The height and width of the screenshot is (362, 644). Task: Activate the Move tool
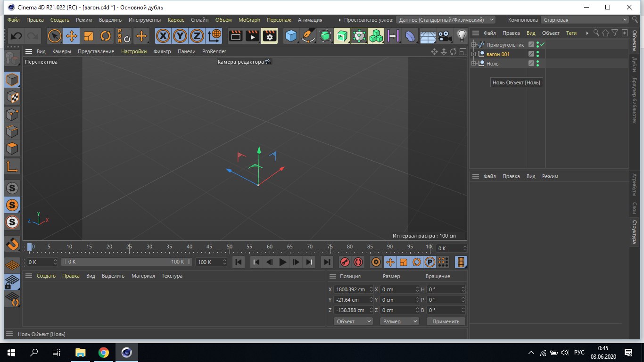click(x=72, y=36)
